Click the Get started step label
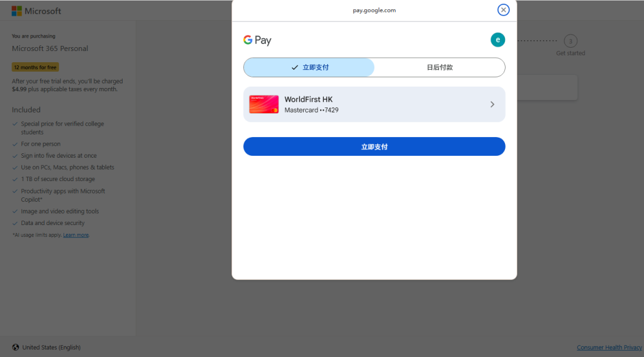The image size is (644, 357). (570, 53)
